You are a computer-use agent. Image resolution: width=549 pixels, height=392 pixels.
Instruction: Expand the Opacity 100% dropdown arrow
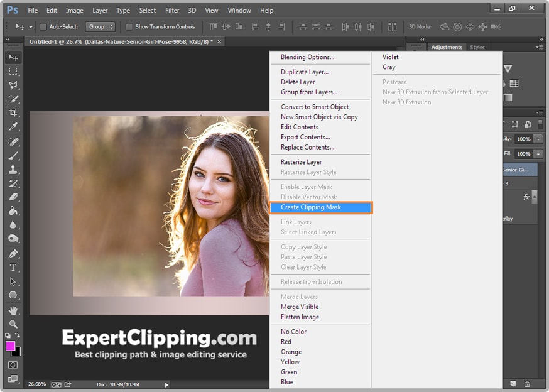coord(538,139)
